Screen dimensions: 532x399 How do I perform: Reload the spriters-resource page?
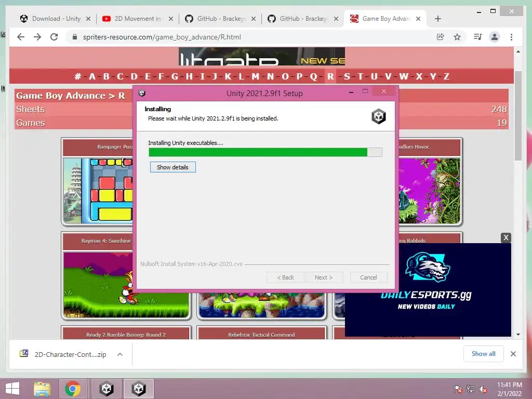pyautogui.click(x=54, y=37)
